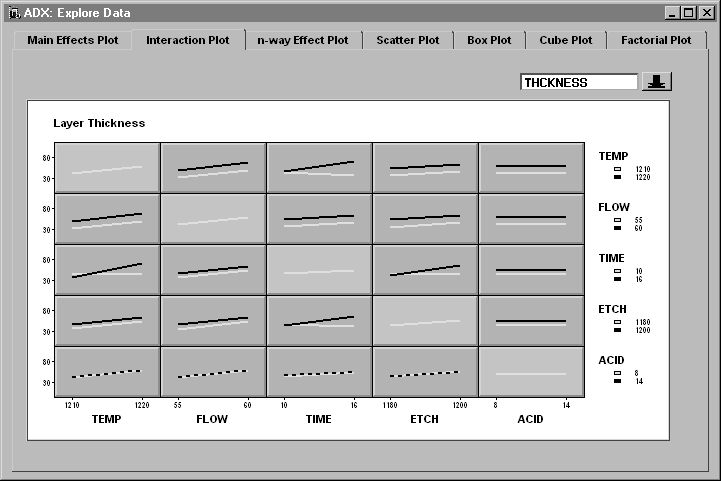This screenshot has width=721, height=481.
Task: Select the Interaction Plot tab
Action: coord(188,40)
